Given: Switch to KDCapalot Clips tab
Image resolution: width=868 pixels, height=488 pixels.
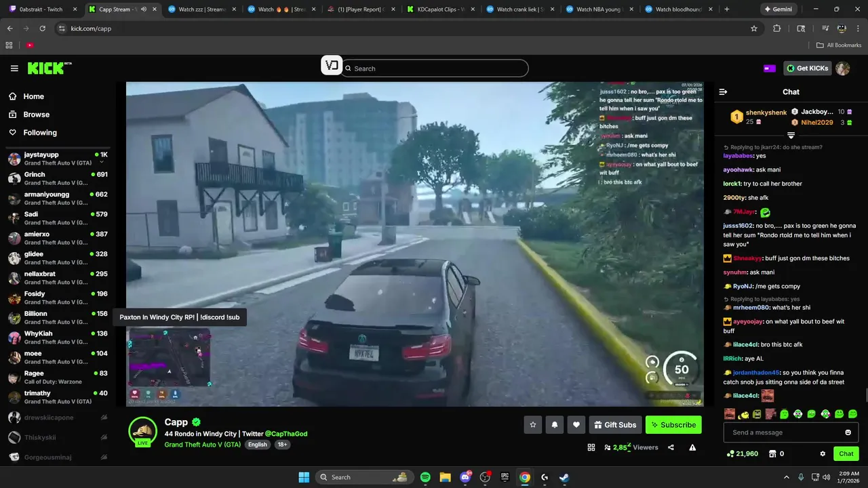Looking at the screenshot, I should click(441, 9).
